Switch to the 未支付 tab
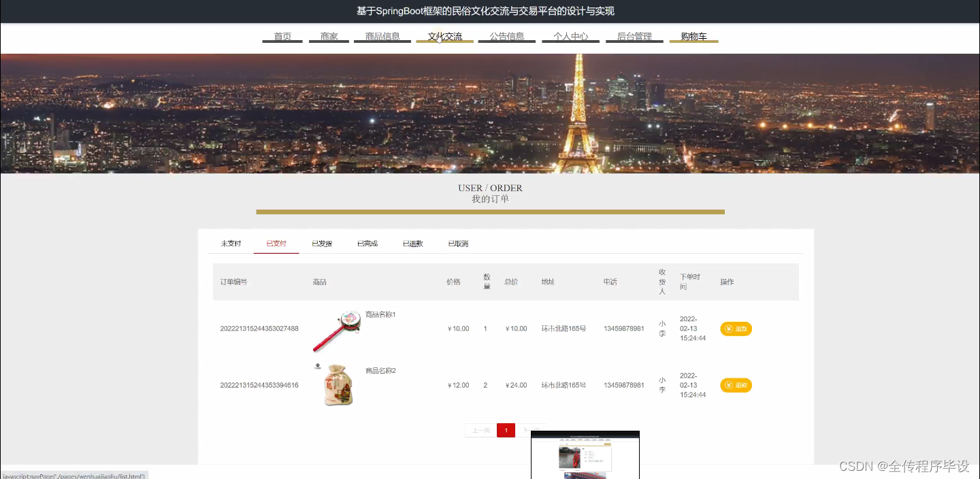The height and width of the screenshot is (479, 980). tap(231, 243)
